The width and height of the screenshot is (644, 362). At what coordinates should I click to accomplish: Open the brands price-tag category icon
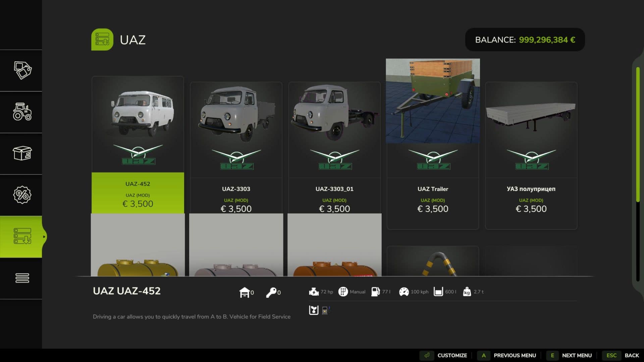(22, 70)
